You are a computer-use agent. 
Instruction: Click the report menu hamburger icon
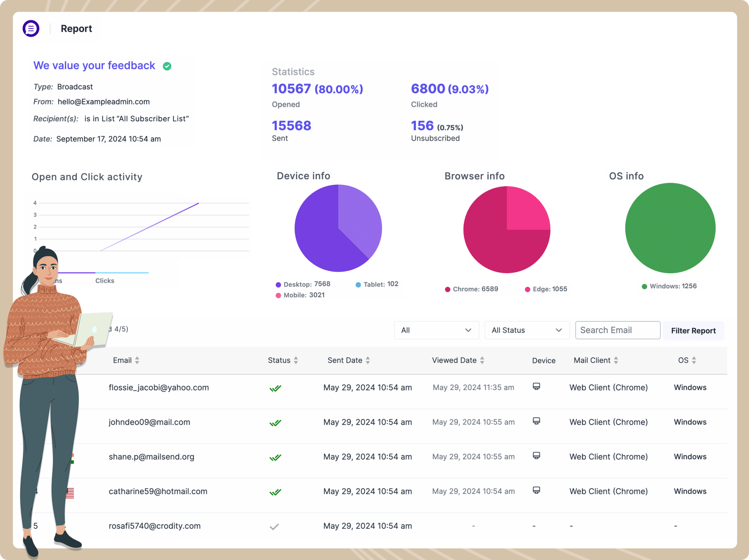(x=30, y=28)
